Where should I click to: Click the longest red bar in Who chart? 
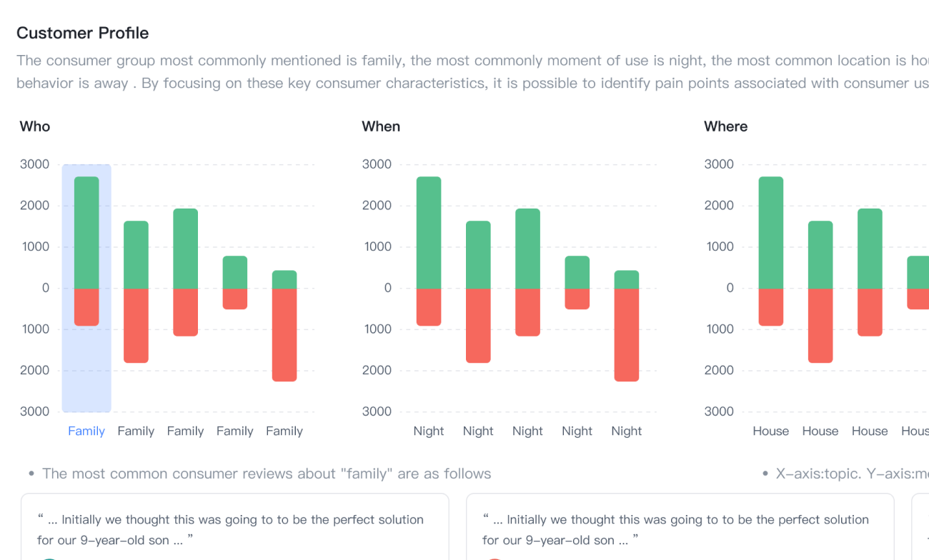click(x=284, y=334)
